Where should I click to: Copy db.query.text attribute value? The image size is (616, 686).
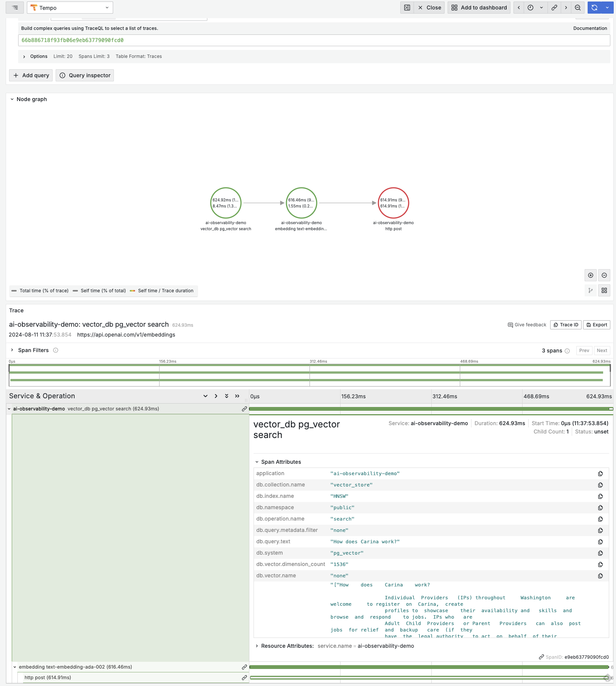[x=600, y=542]
